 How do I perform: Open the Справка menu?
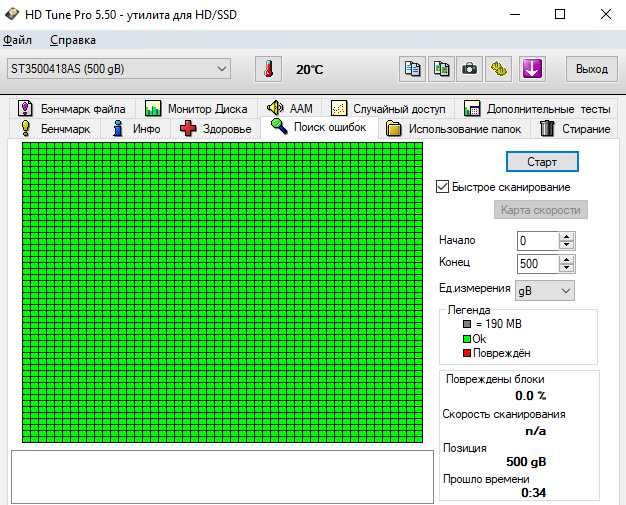click(73, 40)
